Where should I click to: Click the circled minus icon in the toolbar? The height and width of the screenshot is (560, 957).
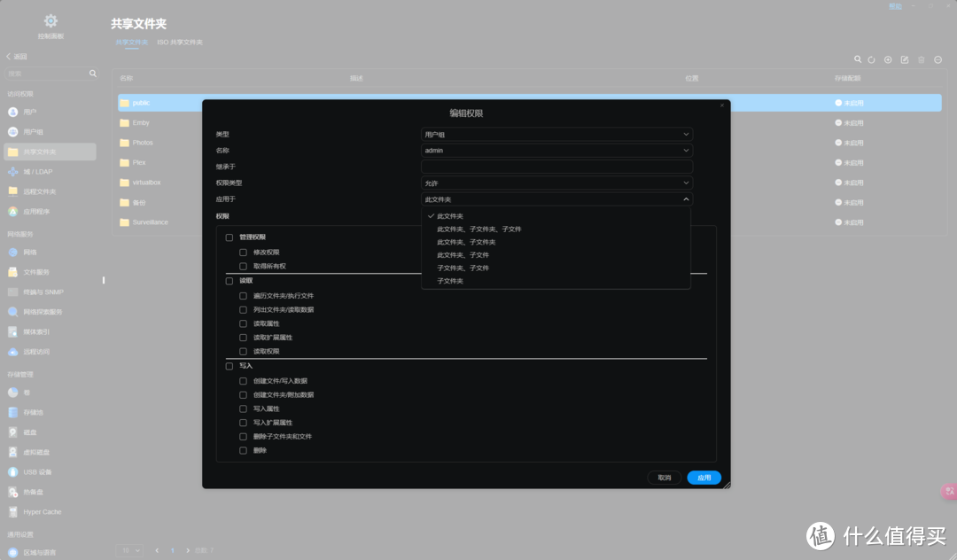pyautogui.click(x=938, y=59)
